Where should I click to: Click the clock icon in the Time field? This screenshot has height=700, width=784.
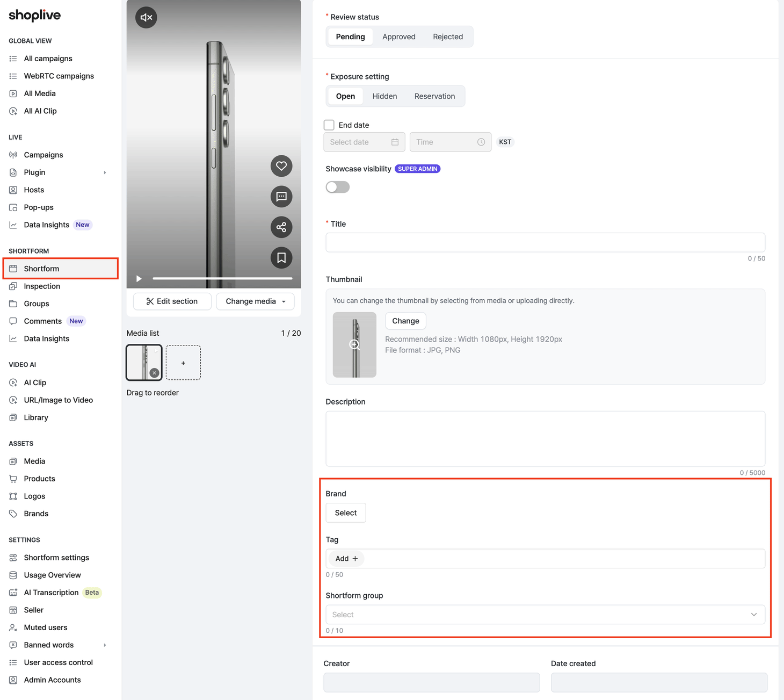pyautogui.click(x=481, y=142)
